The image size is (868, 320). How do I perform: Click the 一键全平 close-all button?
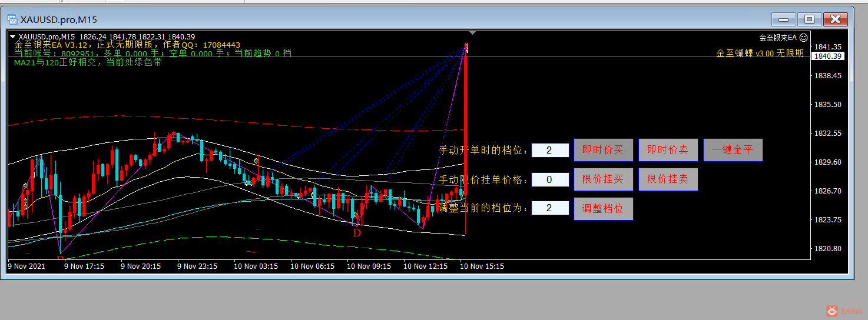tap(733, 150)
